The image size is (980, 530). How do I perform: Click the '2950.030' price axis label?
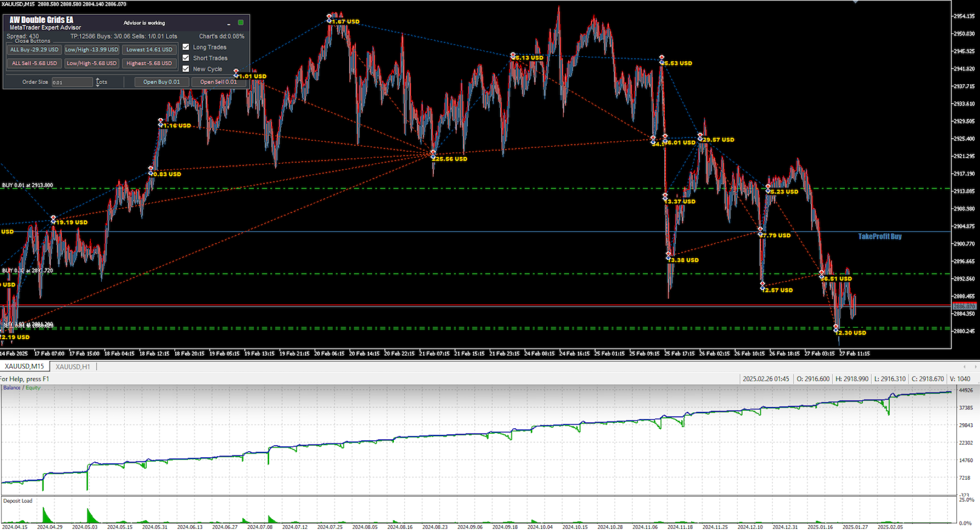pos(964,33)
